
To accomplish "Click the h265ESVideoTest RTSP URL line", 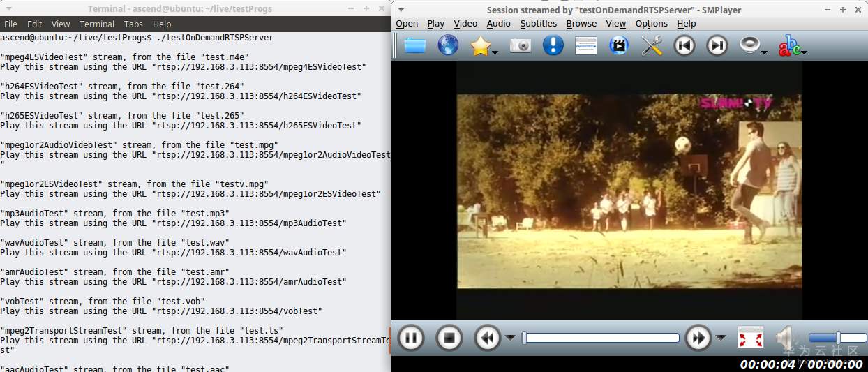I will click(181, 126).
